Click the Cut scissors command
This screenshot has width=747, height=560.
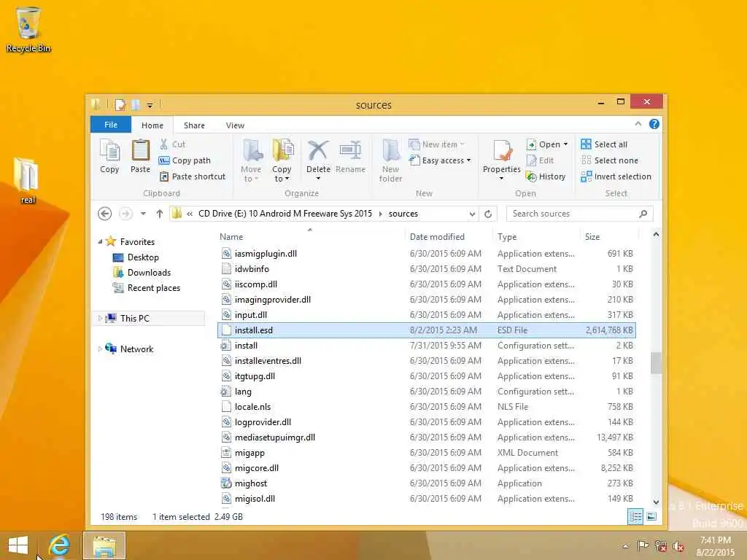click(x=172, y=144)
